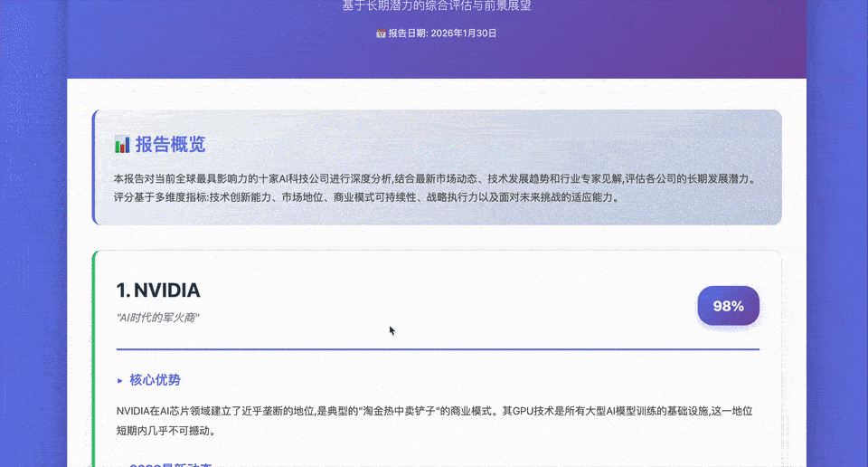The height and width of the screenshot is (467, 868).
Task: Select the 1. NVIDIA company heading
Action: point(158,291)
